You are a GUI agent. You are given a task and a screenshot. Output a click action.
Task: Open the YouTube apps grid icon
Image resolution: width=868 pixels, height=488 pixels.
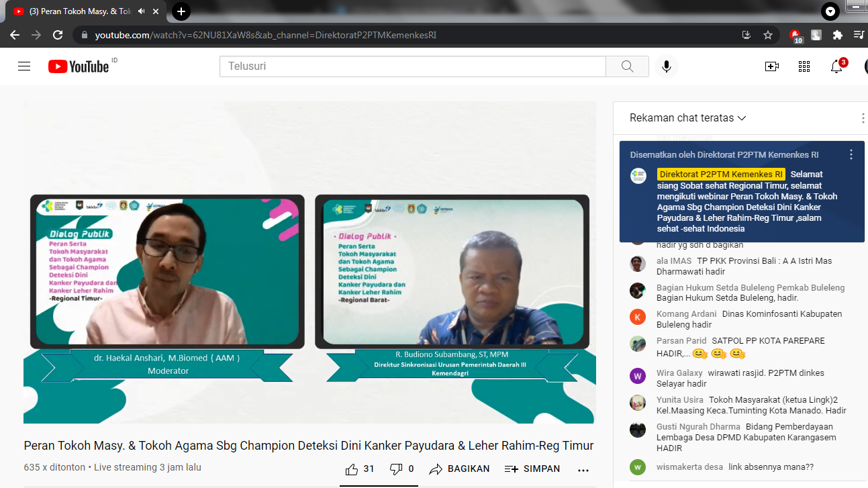click(804, 66)
